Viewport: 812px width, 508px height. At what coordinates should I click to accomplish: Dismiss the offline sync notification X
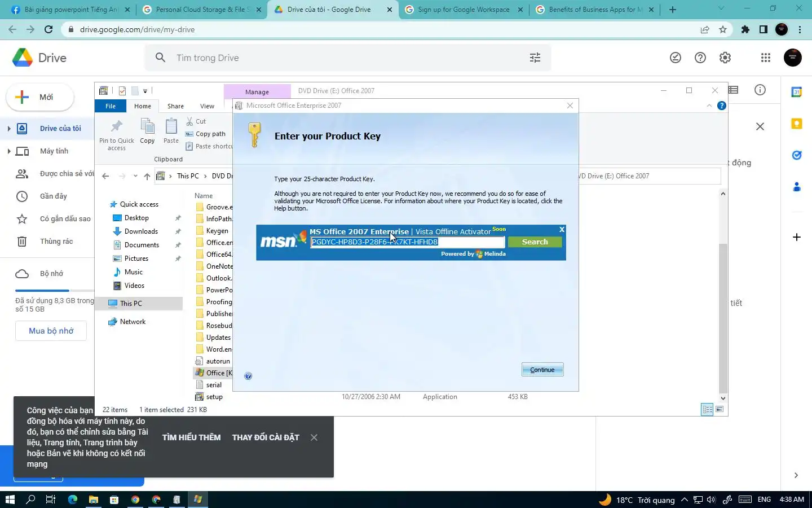point(314,437)
